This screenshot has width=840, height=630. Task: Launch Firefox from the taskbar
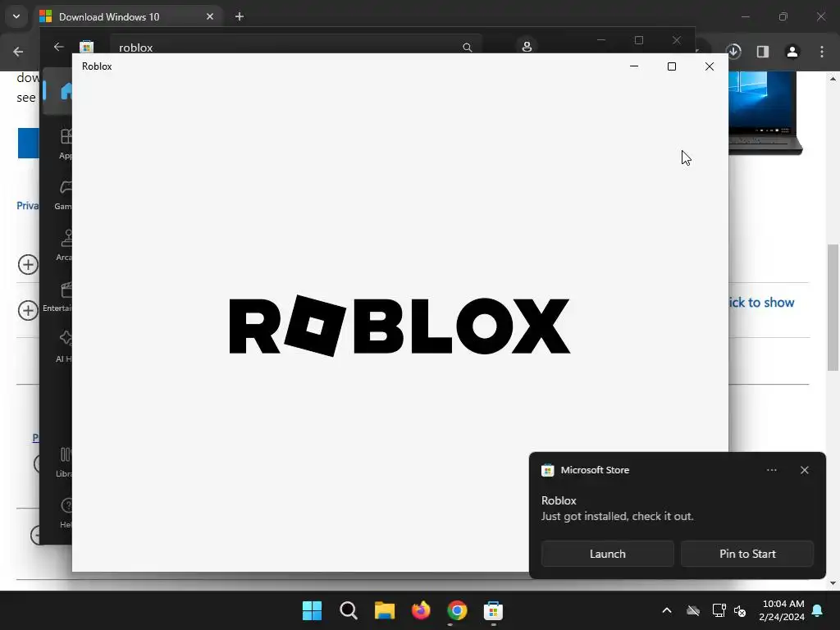[421, 610]
